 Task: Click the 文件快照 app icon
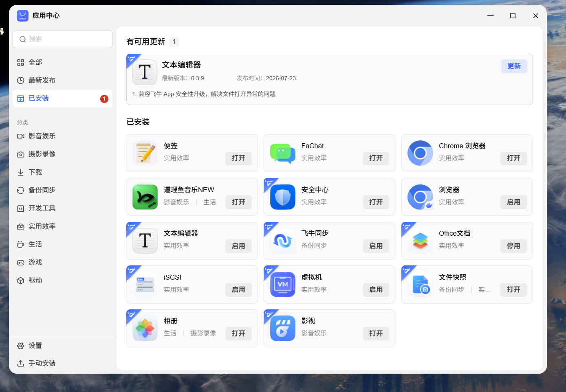[420, 285]
